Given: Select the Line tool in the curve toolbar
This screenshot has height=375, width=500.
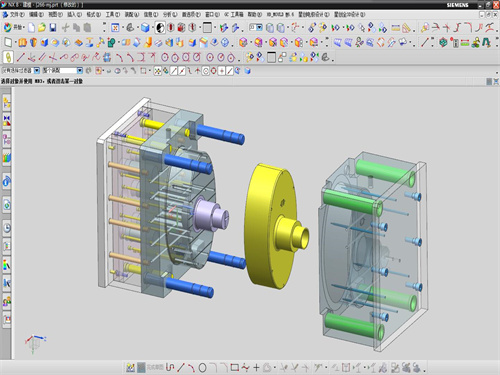Looking at the screenshot, I should click(x=20, y=57).
